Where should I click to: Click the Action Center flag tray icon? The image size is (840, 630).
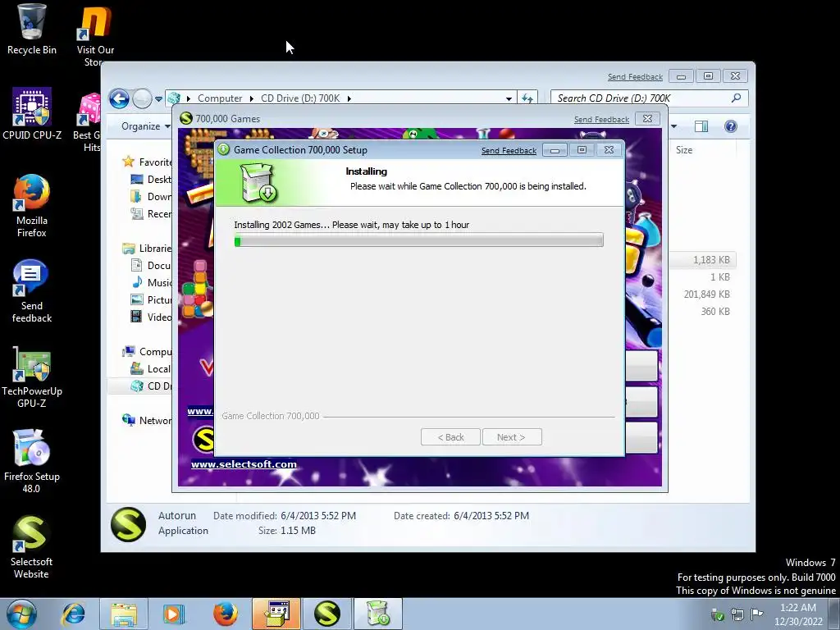click(x=756, y=614)
